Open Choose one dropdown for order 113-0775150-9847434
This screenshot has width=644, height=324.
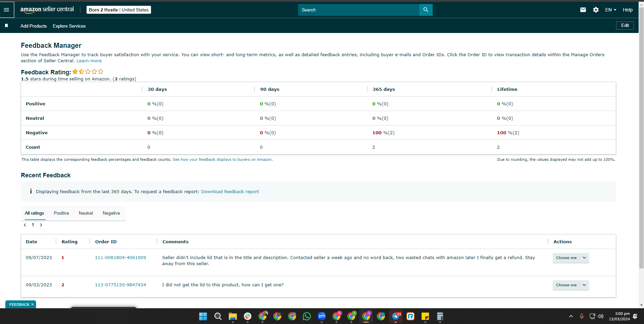click(571, 285)
